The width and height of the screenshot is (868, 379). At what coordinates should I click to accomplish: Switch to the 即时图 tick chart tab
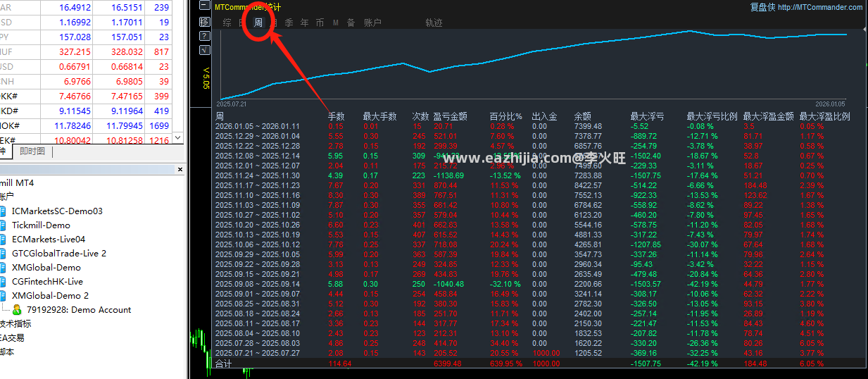click(x=32, y=151)
